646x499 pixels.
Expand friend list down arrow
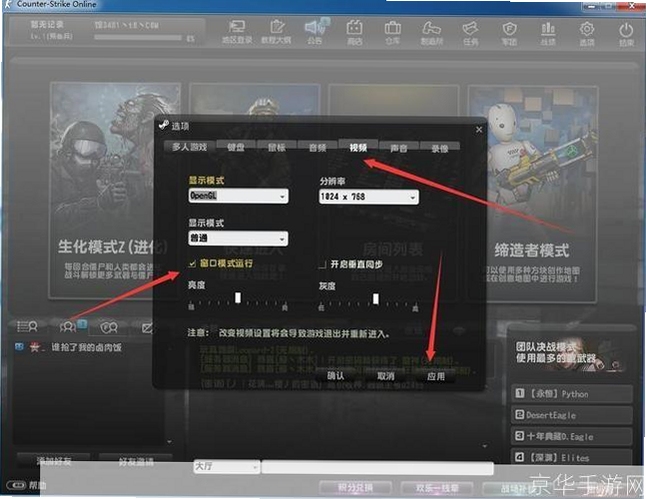[169, 441]
